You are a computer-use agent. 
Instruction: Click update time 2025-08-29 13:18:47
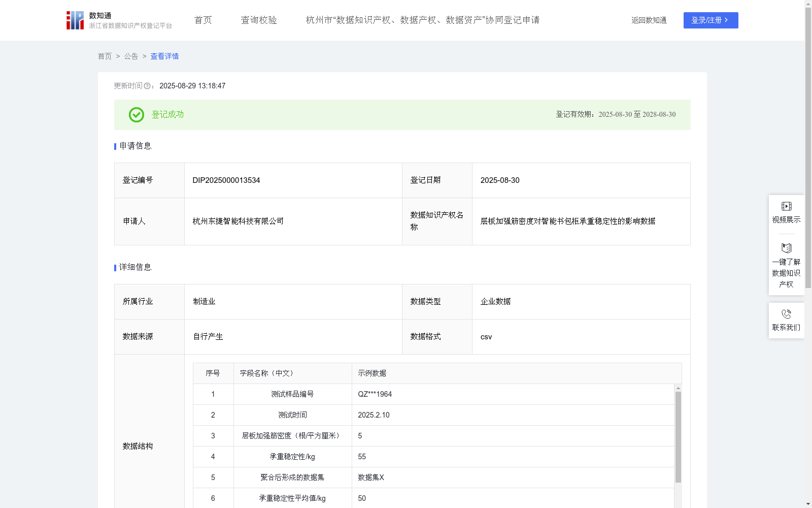192,86
